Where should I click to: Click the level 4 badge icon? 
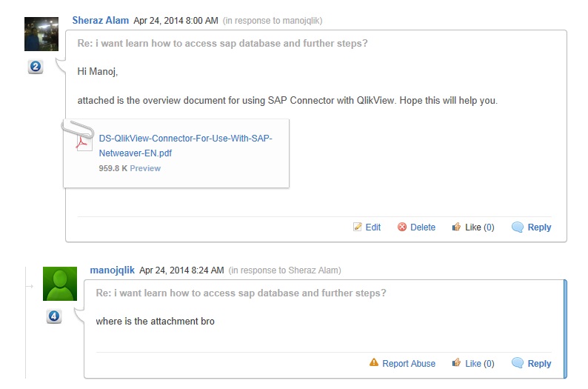click(x=54, y=316)
